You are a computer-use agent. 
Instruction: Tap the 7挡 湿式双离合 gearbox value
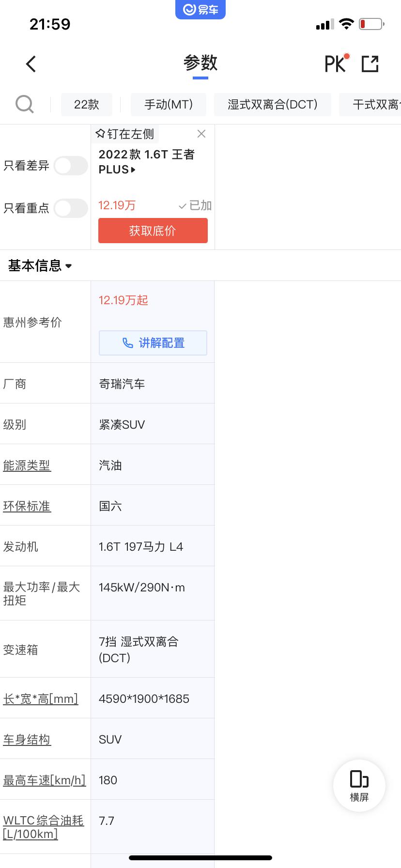139,650
